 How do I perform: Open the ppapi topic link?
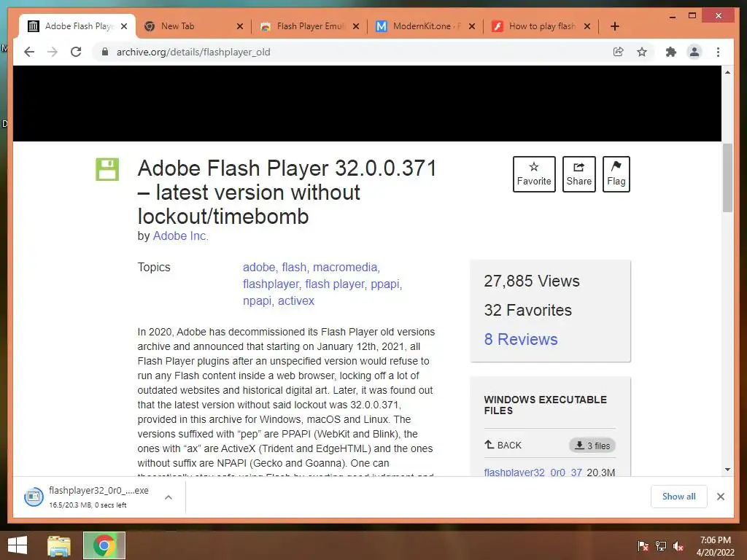385,284
